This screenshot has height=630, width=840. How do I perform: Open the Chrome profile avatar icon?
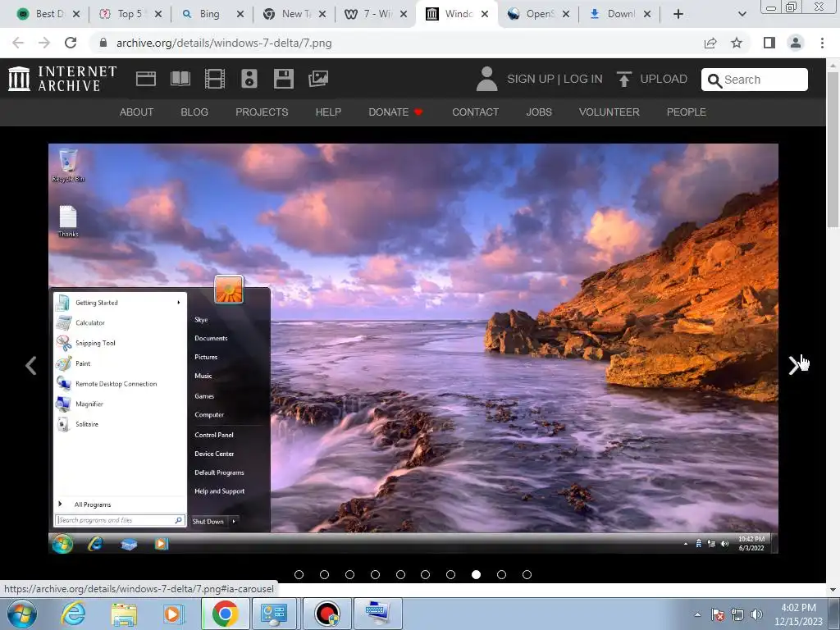coord(796,43)
